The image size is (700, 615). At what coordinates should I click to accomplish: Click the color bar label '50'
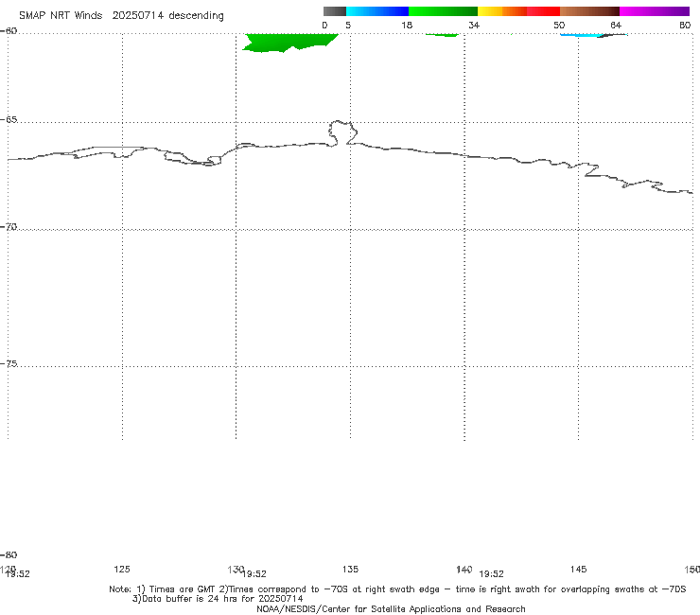[x=559, y=26]
